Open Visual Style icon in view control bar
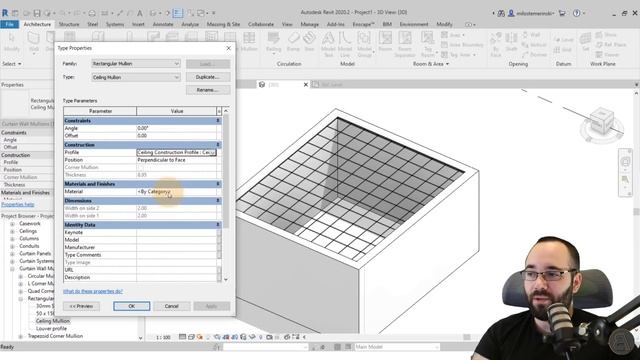This screenshot has height=360, width=640. pos(191,337)
